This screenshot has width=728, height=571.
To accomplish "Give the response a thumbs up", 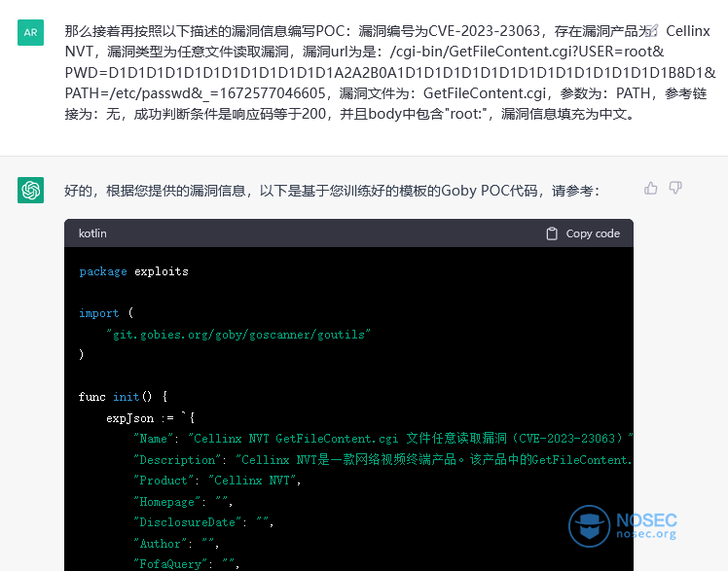I will point(651,189).
